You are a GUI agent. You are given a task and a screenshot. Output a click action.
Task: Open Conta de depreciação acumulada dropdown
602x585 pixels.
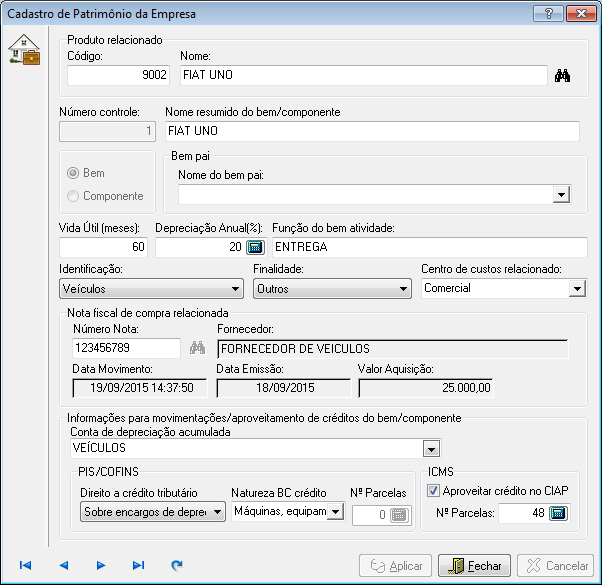click(x=431, y=449)
